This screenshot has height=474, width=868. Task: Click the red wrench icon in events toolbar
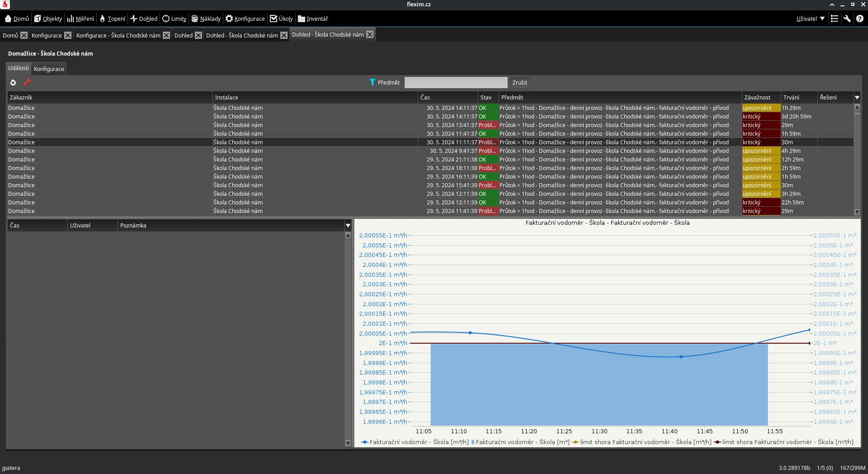coord(27,82)
